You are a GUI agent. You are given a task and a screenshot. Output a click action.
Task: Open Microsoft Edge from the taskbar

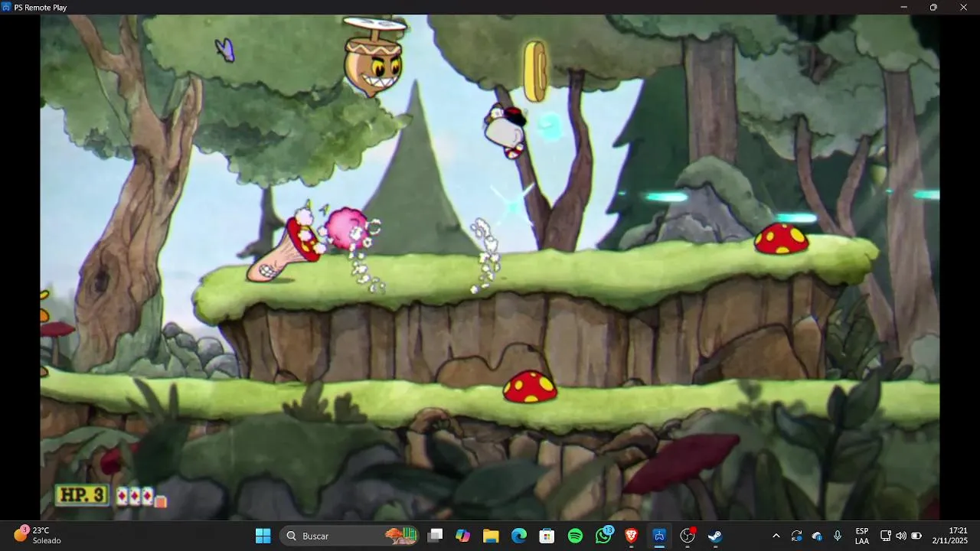pyautogui.click(x=519, y=536)
